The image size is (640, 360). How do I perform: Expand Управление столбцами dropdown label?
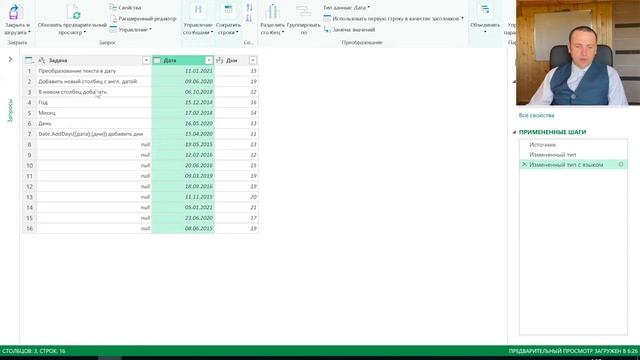[x=198, y=29]
